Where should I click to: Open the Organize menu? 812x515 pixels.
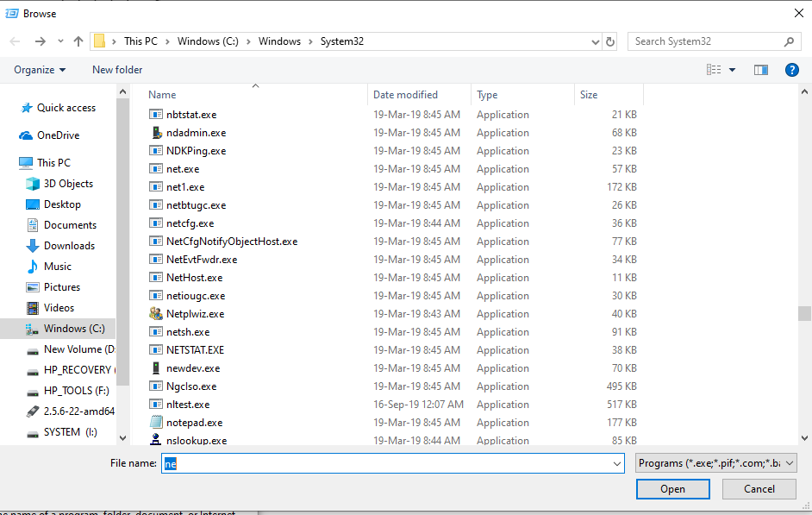click(x=40, y=70)
